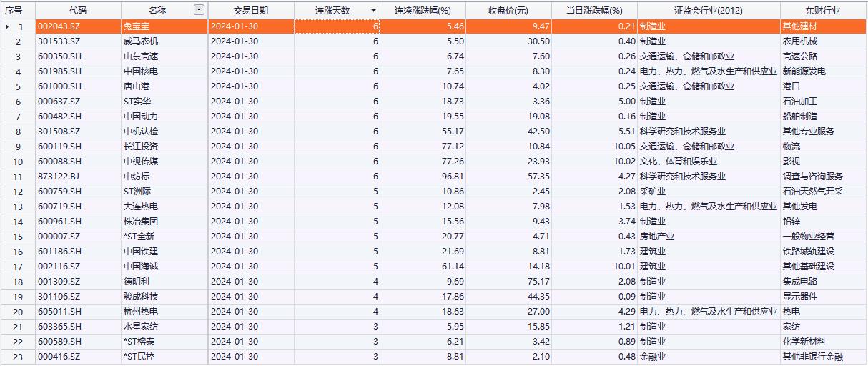Click the sort arrow on 连涨天数 column

tap(373, 11)
